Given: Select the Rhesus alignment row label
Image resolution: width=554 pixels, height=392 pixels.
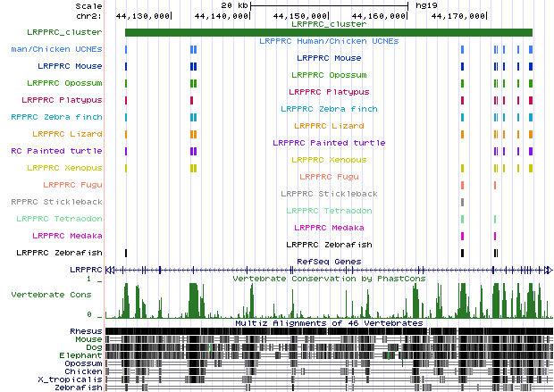Looking at the screenshot, I should coord(86,331).
